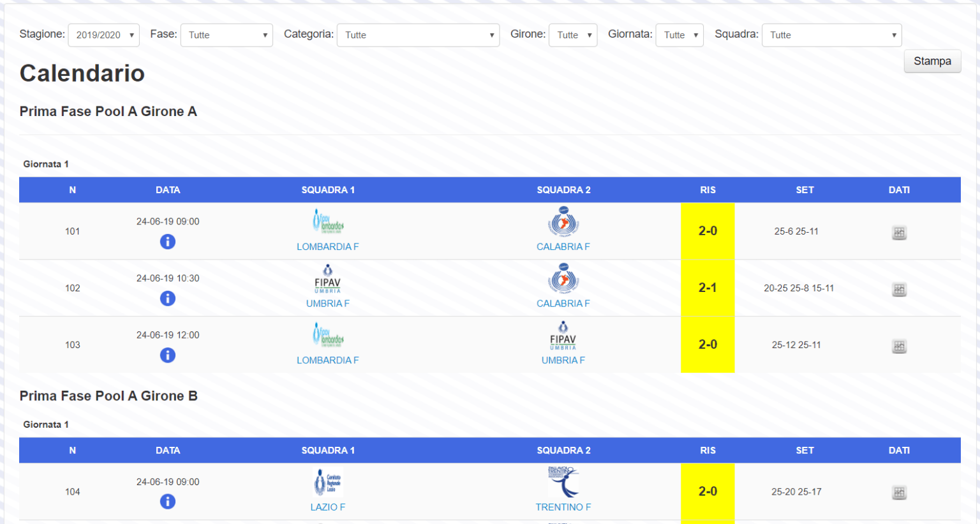
Task: Click Calabria logo in match 101
Action: coord(563,222)
